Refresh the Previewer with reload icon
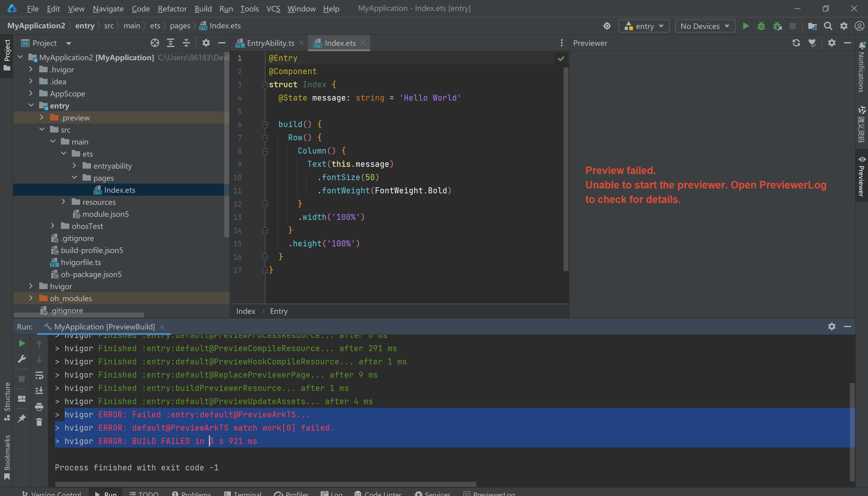Image resolution: width=868 pixels, height=496 pixels. click(x=796, y=43)
